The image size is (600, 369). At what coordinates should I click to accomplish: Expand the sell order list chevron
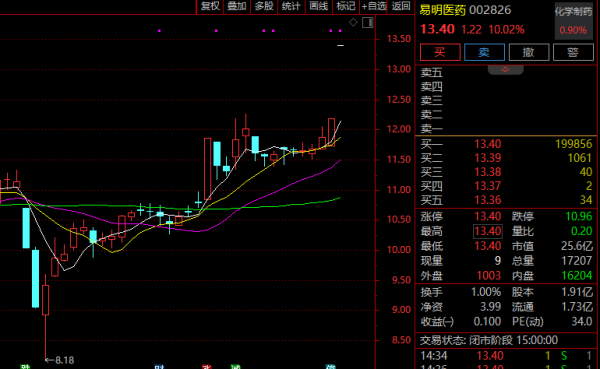(x=505, y=70)
